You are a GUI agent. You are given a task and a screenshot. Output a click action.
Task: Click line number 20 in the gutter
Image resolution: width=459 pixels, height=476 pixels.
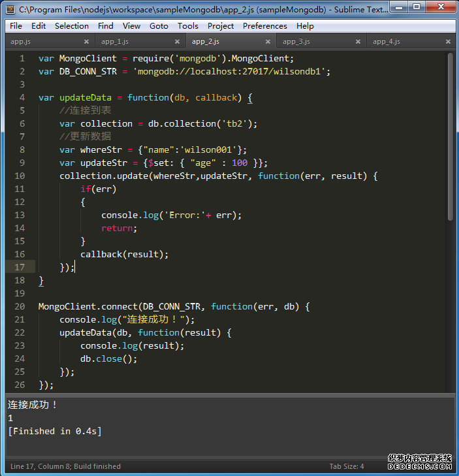pos(19,306)
